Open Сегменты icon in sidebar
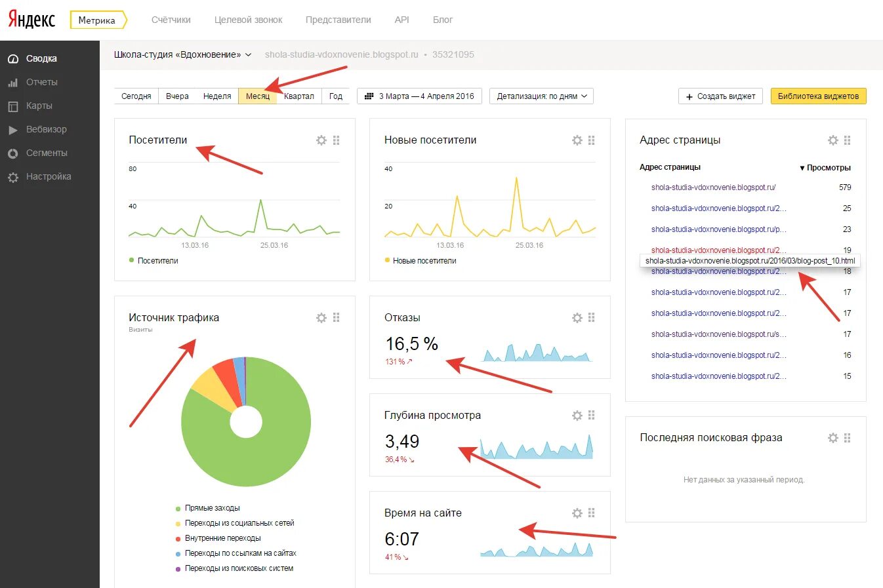The image size is (883, 588). pos(13,153)
